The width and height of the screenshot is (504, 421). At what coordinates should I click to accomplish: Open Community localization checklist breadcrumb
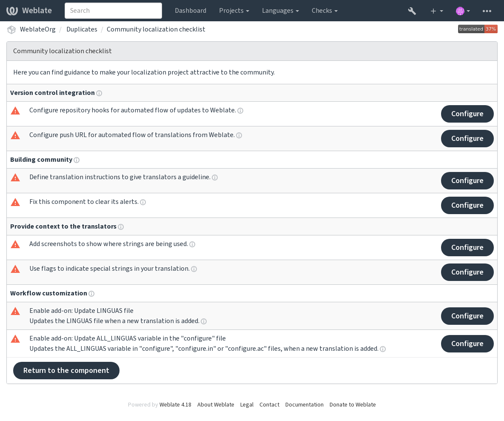pyautogui.click(x=156, y=29)
